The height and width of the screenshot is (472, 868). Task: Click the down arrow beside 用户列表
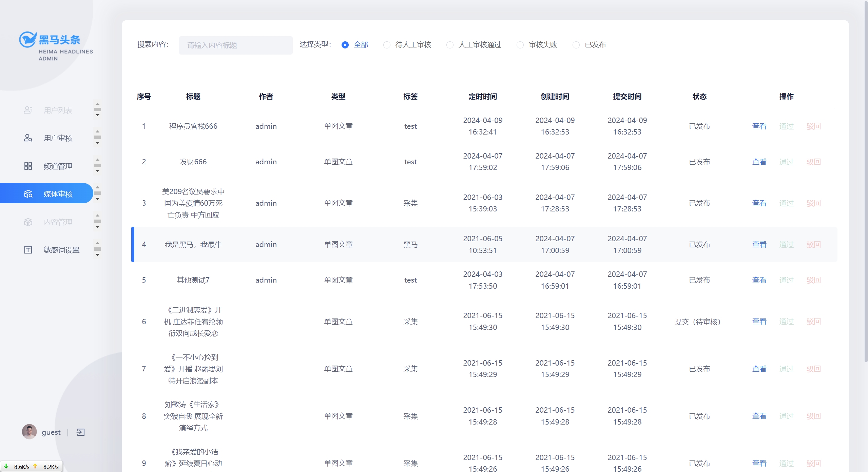pyautogui.click(x=97, y=115)
